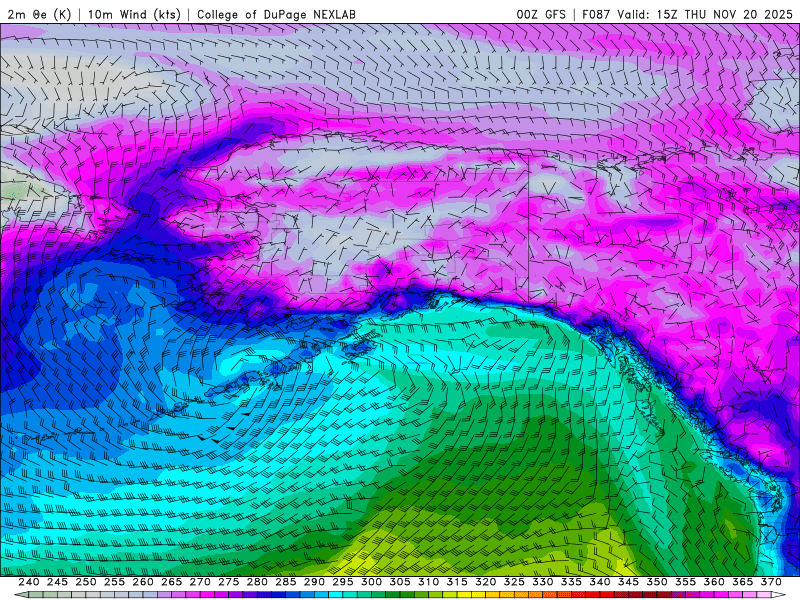Click the "2m θe (K)" title text
This screenshot has width=800, height=600.
coord(39,14)
